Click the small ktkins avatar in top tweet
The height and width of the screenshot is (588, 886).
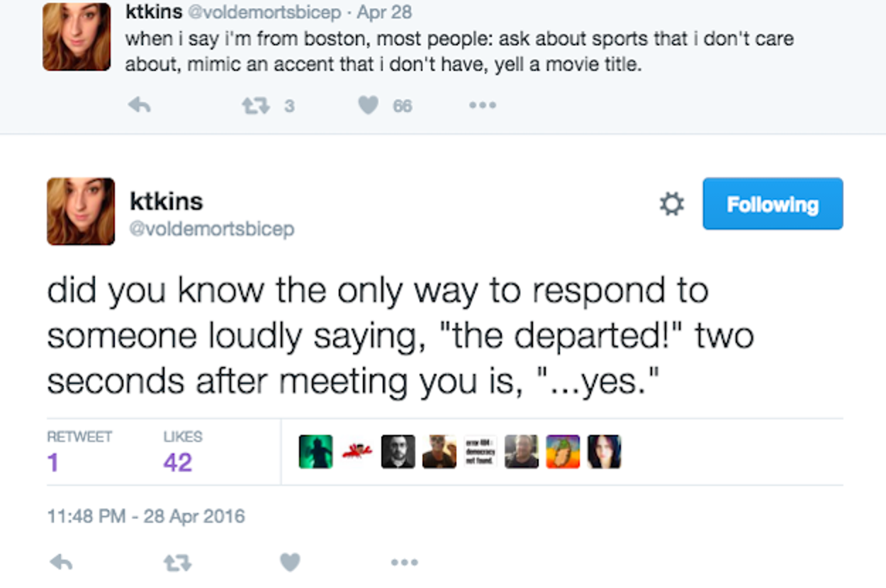77,37
